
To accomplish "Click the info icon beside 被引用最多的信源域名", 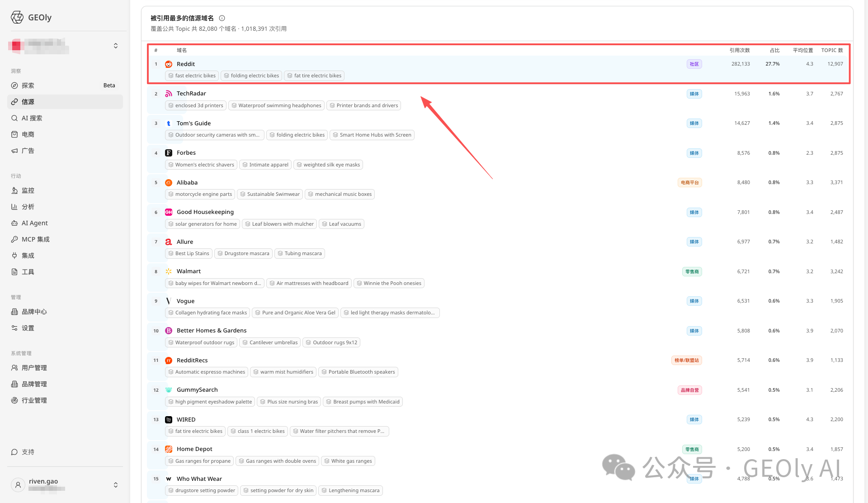I will [222, 18].
